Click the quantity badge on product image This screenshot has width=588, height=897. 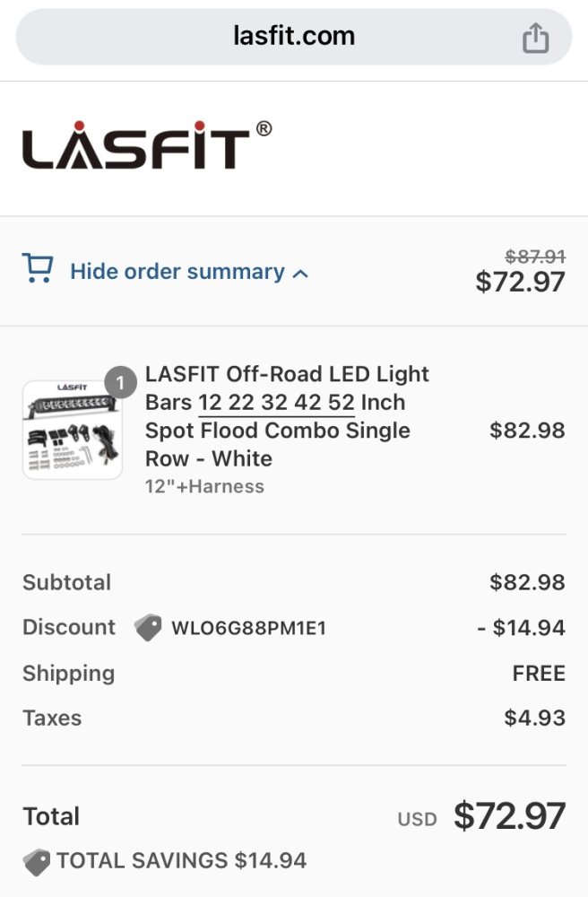121,382
